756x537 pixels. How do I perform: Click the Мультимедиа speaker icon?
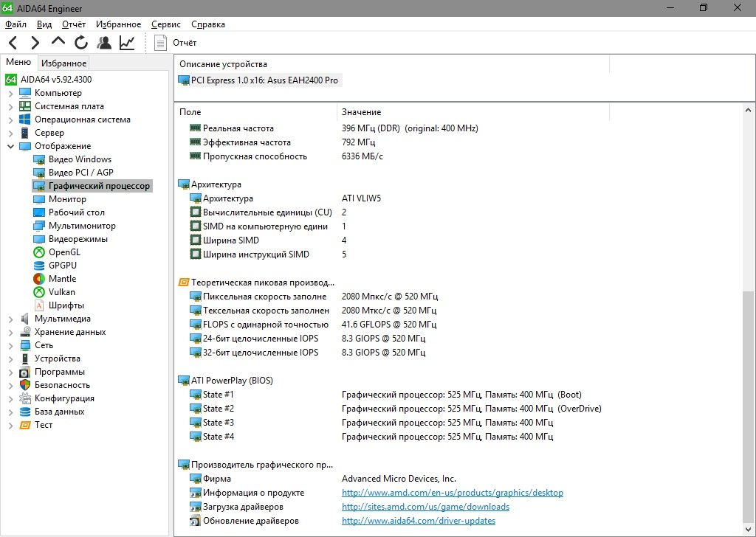(x=25, y=319)
